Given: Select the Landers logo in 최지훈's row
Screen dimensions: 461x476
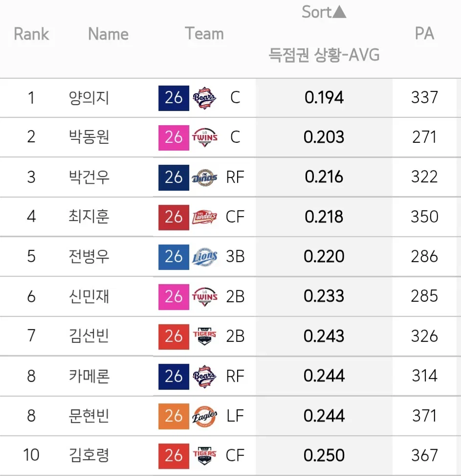Looking at the screenshot, I should tap(204, 217).
